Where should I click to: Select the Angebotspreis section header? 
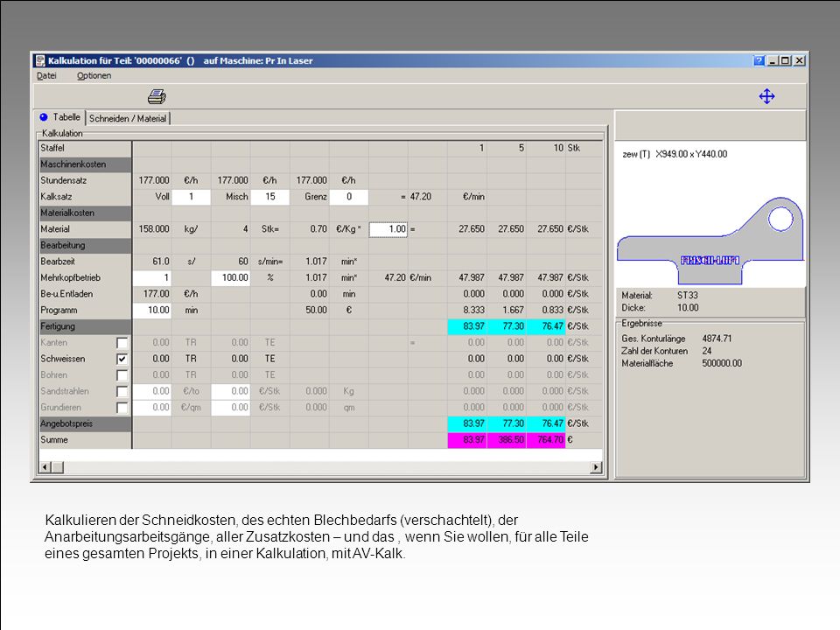click(85, 423)
